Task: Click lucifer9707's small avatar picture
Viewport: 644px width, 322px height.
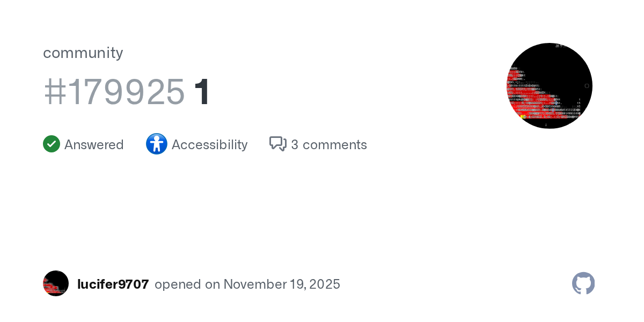Action: 56,283
